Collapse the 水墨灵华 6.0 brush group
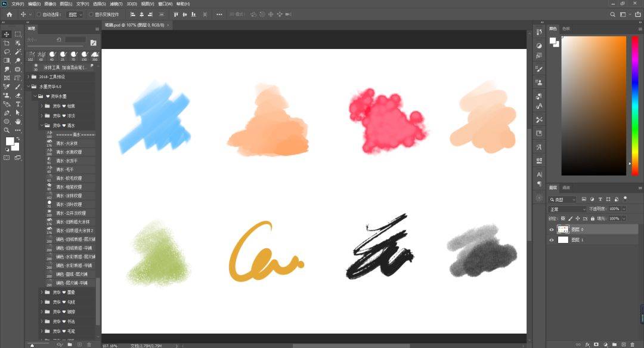The width and height of the screenshot is (644, 348). pyautogui.click(x=28, y=87)
